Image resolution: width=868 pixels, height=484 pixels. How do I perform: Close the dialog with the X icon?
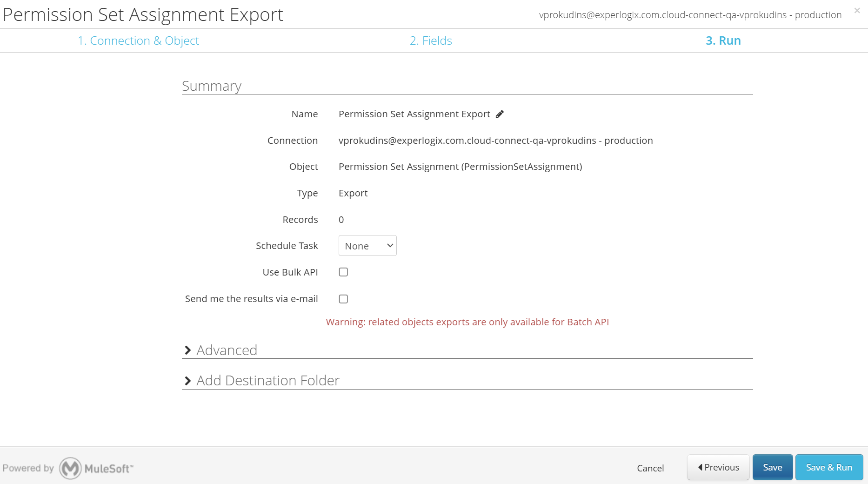pos(857,10)
